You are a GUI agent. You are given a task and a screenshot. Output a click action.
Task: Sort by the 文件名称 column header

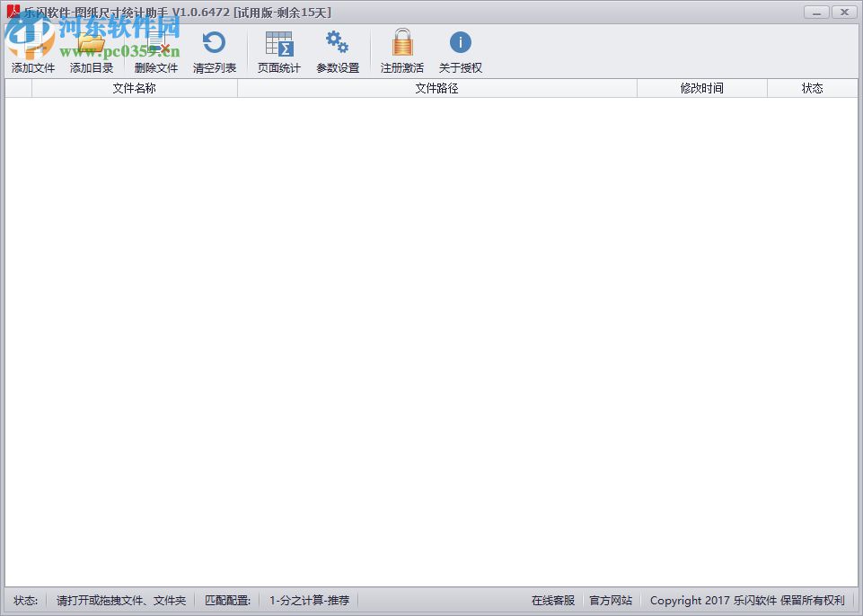133,88
